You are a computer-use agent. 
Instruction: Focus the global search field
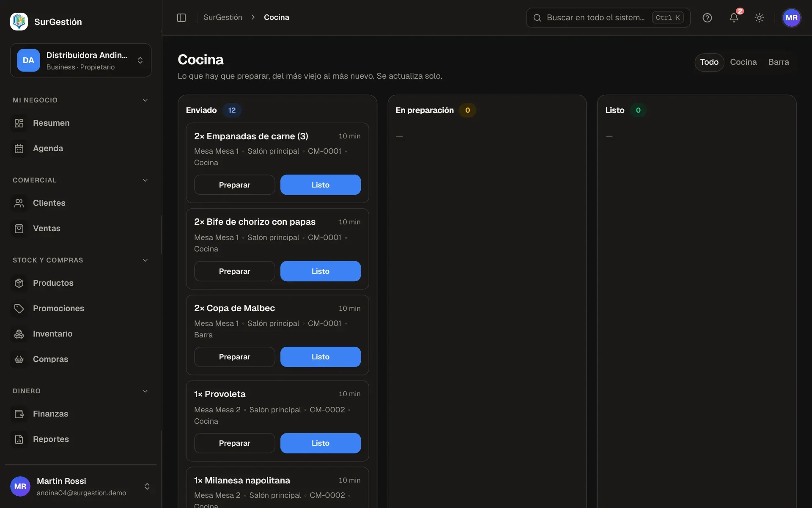click(608, 18)
